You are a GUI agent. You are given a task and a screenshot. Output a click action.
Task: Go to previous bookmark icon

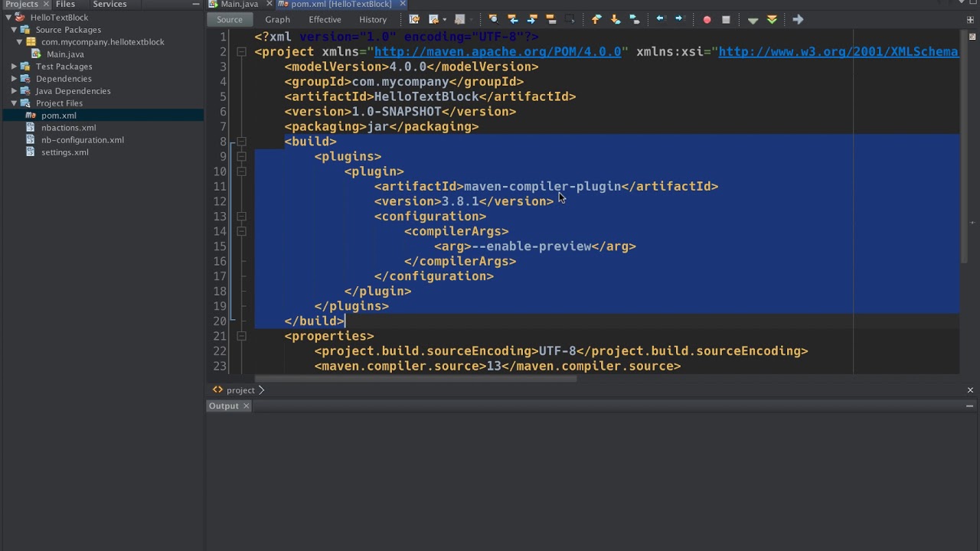tap(596, 19)
